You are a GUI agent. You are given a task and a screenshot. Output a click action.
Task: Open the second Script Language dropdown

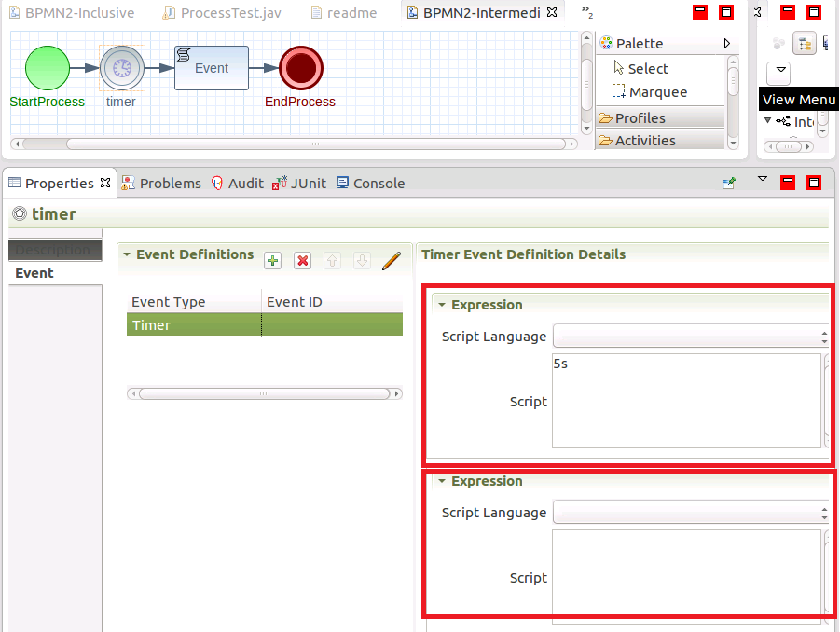click(690, 513)
